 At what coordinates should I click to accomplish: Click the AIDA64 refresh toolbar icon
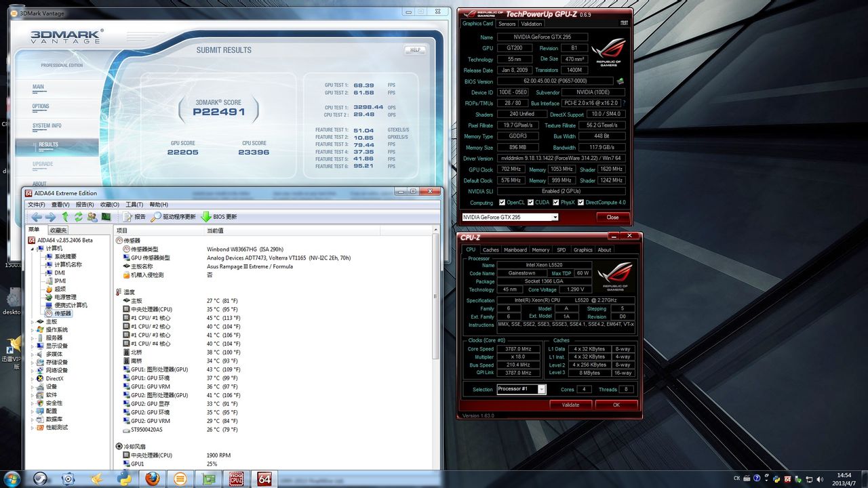79,217
